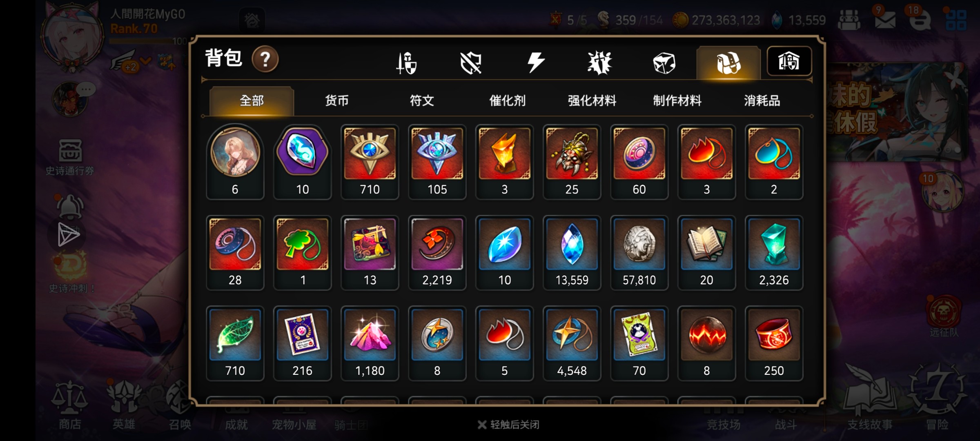Switch to the 符文 tab
The image size is (980, 441).
422,100
